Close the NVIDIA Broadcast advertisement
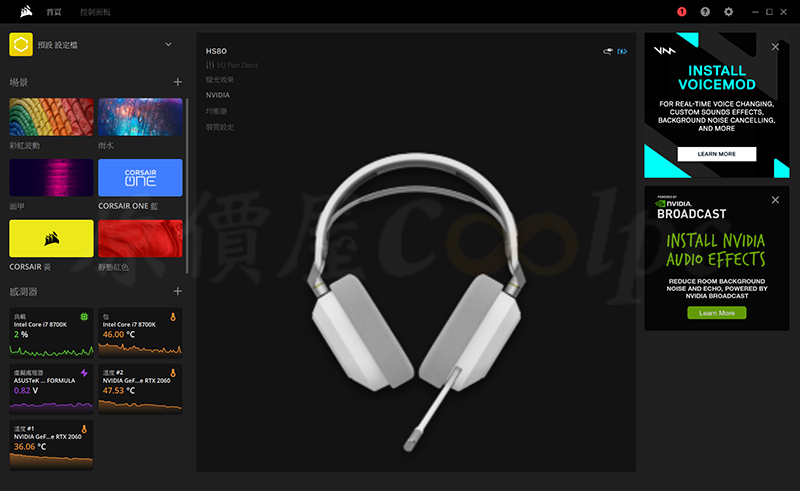This screenshot has height=491, width=800. click(775, 201)
